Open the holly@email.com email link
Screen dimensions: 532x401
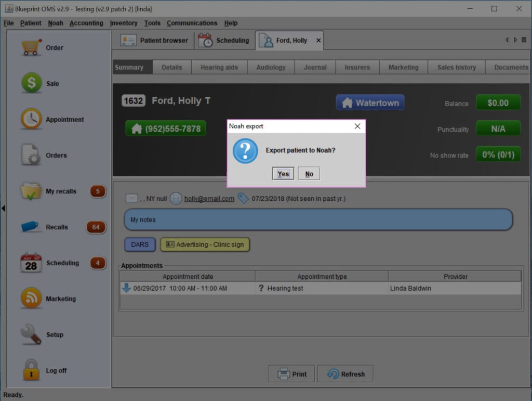click(210, 198)
